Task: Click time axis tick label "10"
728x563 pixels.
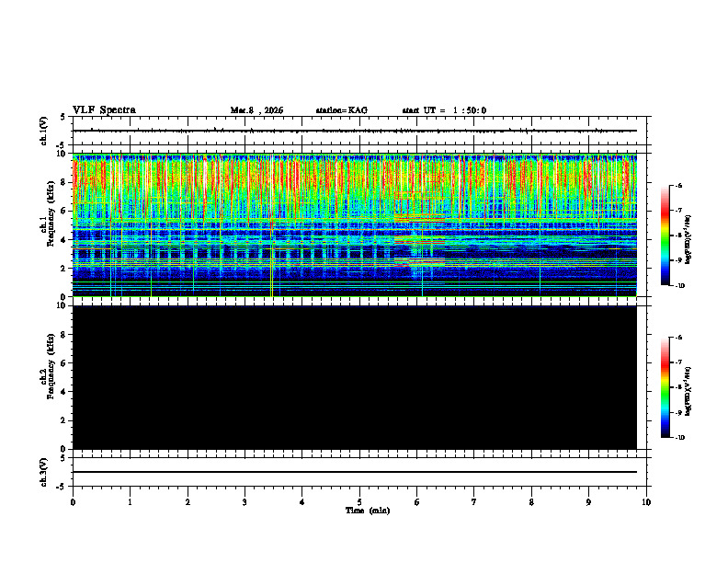Action: (x=646, y=502)
